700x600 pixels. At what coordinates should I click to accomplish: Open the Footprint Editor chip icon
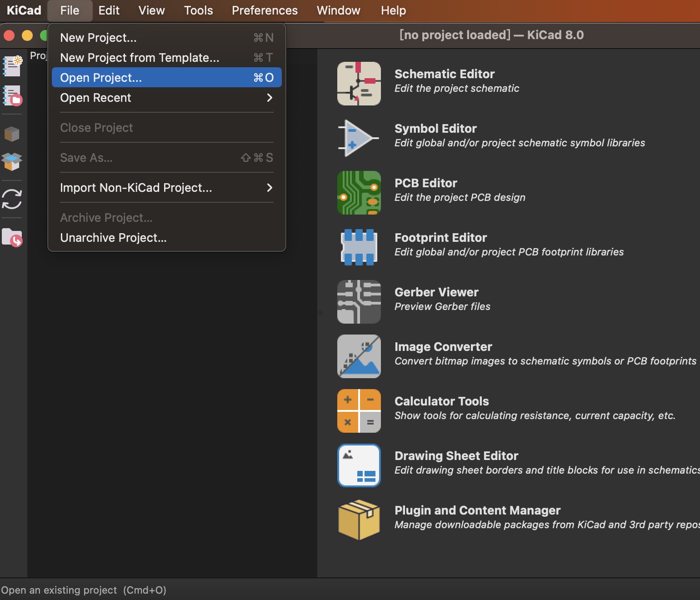pyautogui.click(x=359, y=247)
